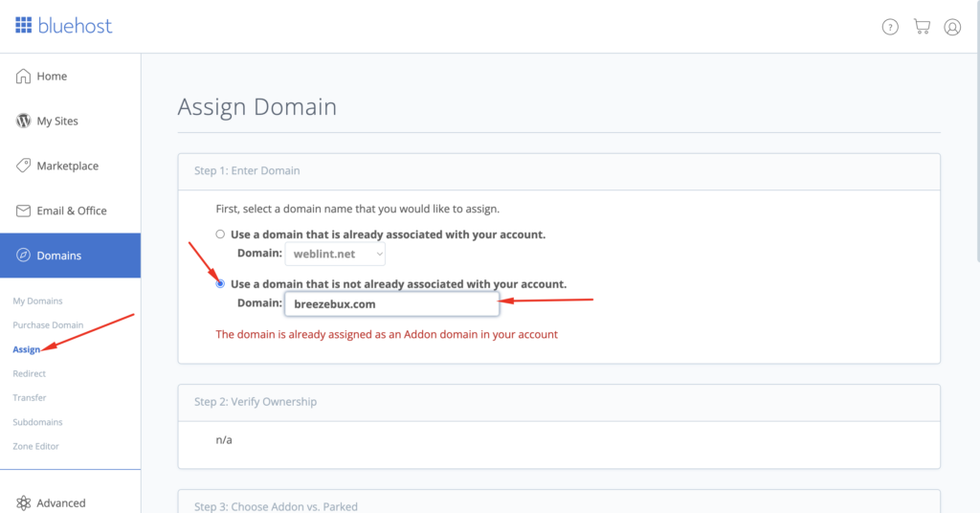Click the WordPress icon beside My Sites
980x513 pixels.
click(23, 121)
